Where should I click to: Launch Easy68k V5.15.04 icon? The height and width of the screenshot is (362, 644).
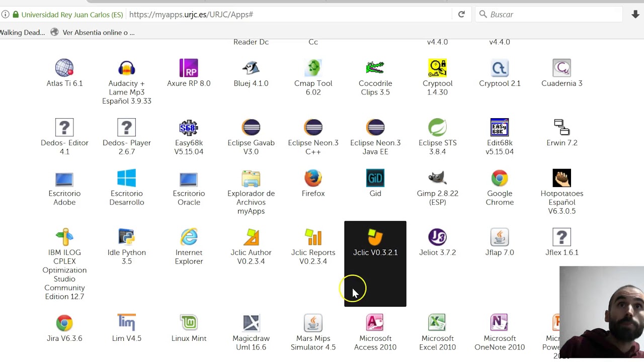189,127
